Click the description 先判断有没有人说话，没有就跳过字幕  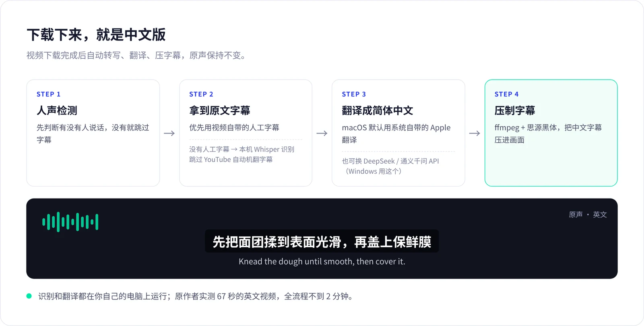(x=93, y=133)
